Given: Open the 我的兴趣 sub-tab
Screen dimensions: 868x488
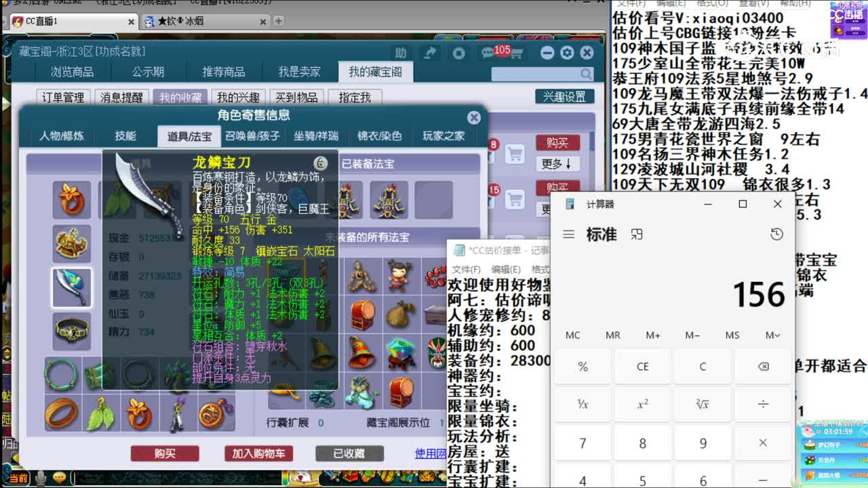Looking at the screenshot, I should coord(239,98).
